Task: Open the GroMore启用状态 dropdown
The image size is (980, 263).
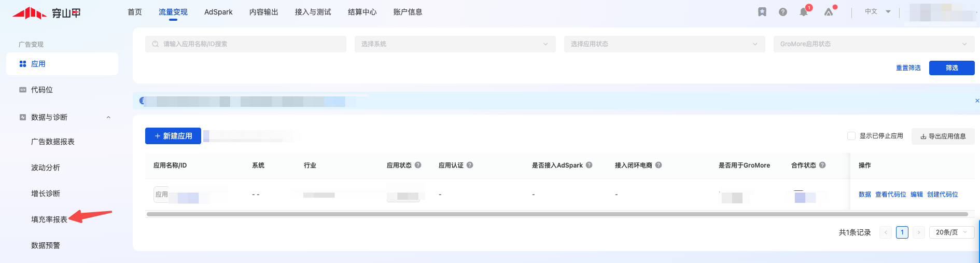Action: (874, 44)
